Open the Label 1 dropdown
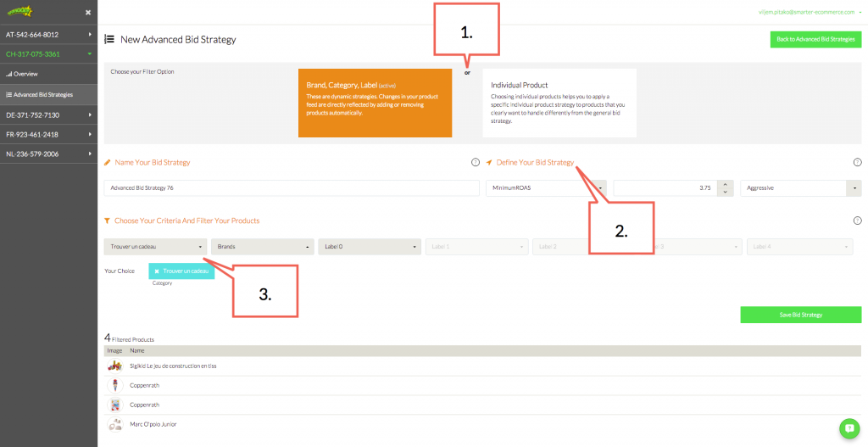Screen dimensions: 868x447 pyautogui.click(x=477, y=247)
